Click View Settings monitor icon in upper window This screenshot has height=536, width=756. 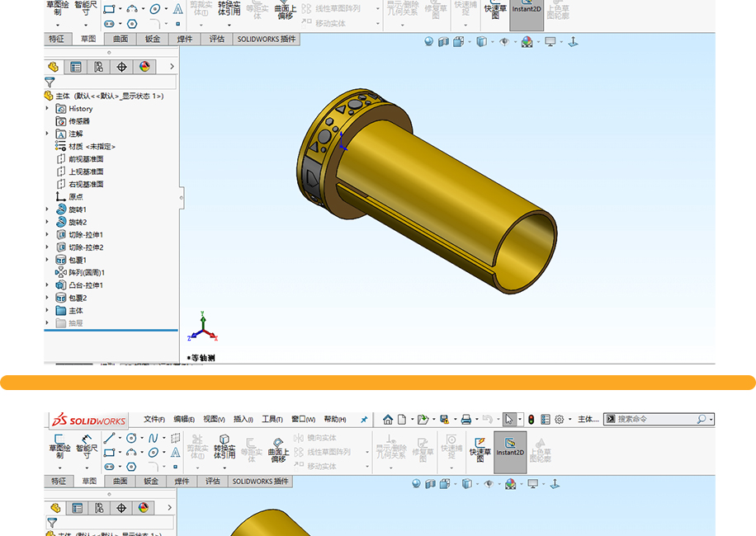click(x=550, y=42)
